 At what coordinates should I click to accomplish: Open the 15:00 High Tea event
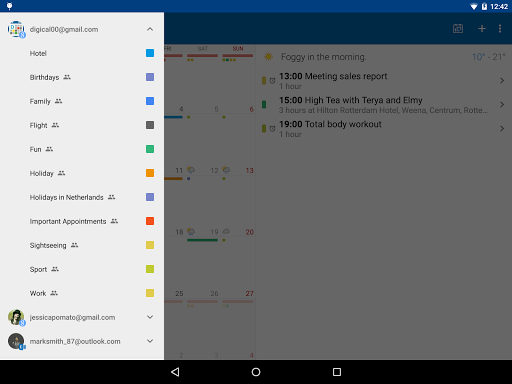pyautogui.click(x=384, y=105)
